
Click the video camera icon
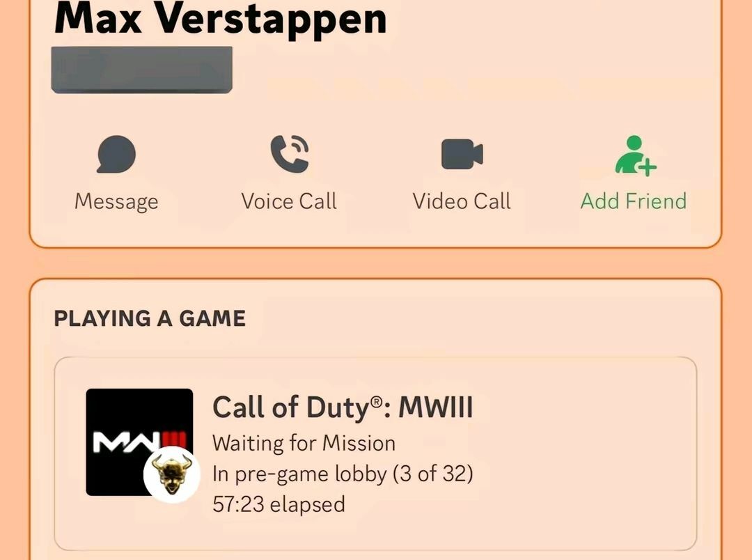(462, 154)
